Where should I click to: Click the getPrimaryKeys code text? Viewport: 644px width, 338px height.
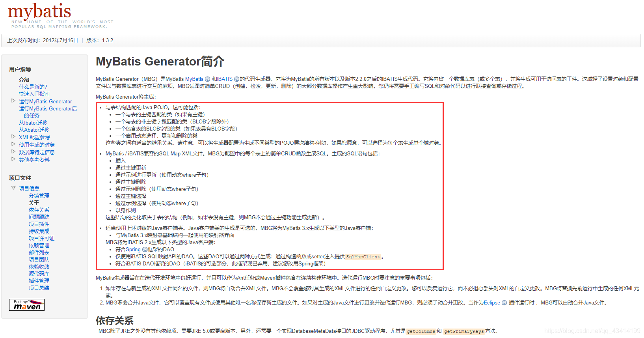464,331
